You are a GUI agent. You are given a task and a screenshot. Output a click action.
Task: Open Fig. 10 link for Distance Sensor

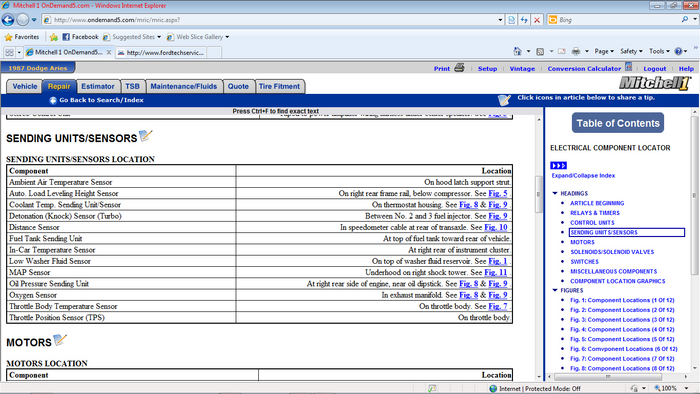496,227
